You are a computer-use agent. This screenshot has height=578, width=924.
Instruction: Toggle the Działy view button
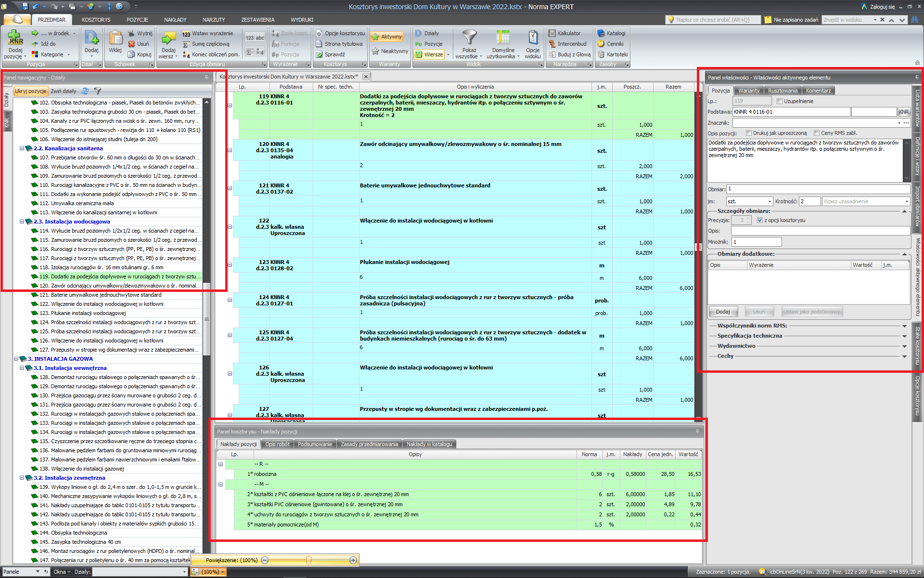[x=427, y=33]
